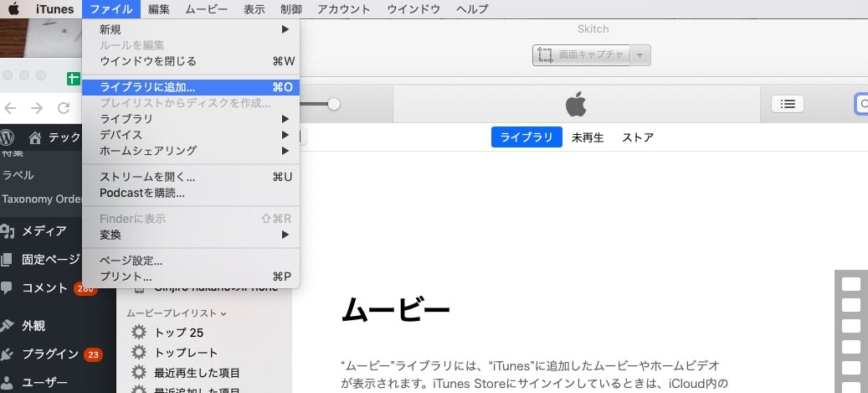
Task: Open the Apple menu
Action: click(x=13, y=9)
